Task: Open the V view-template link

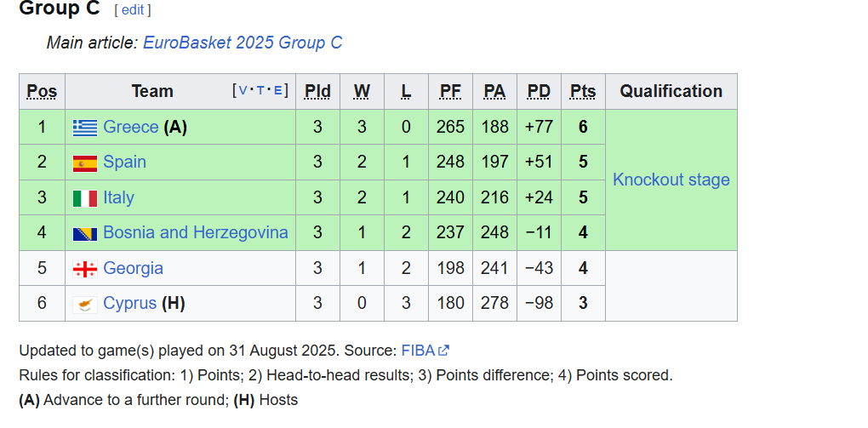Action: [243, 90]
